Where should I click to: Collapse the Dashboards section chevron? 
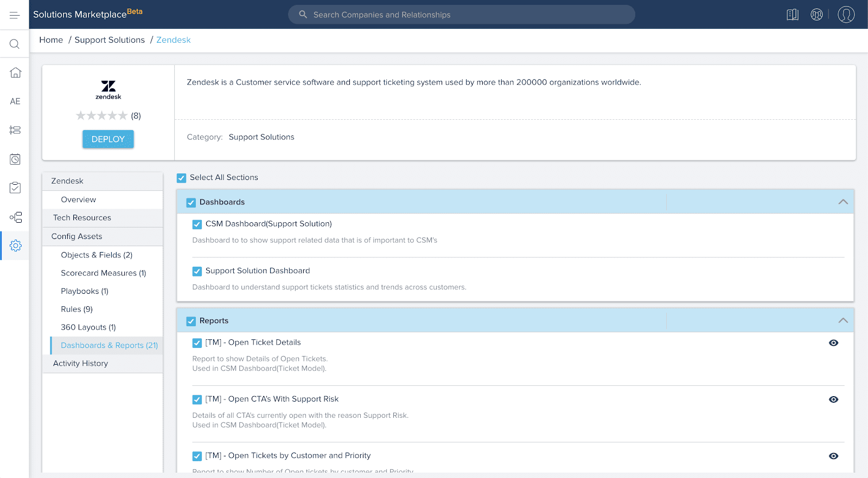[843, 202]
